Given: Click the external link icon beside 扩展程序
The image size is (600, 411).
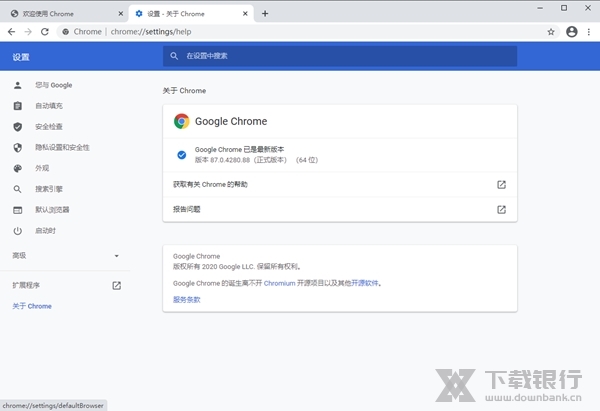Looking at the screenshot, I should pos(117,285).
